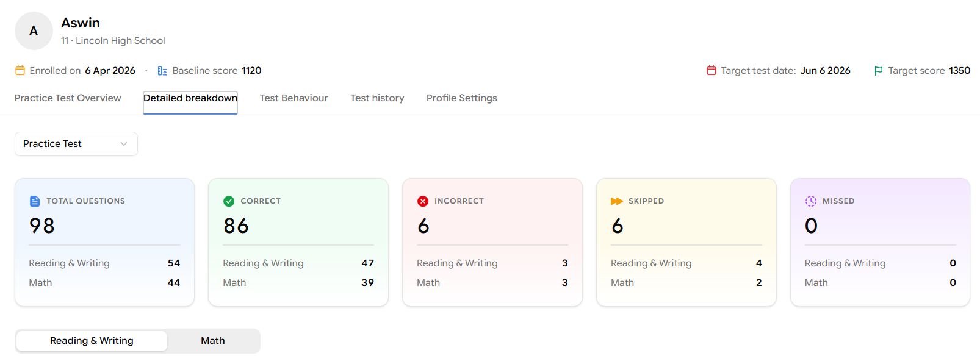Screen dimensions: 980x364
Task: Click Math row in Correct card
Action: (298, 283)
